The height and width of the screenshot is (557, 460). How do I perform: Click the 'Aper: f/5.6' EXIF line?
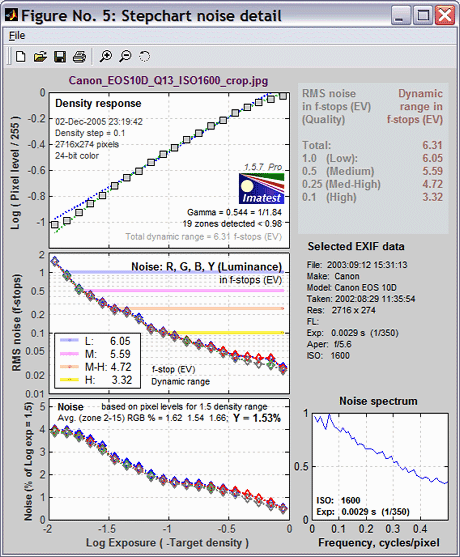330,344
